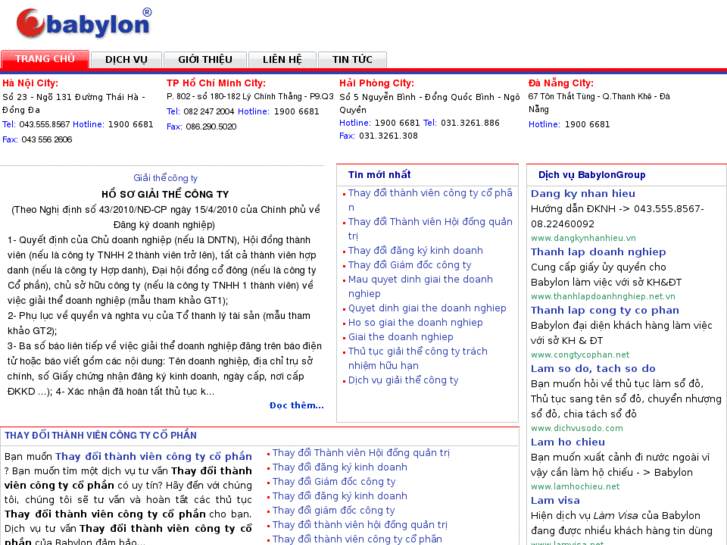Go to the LIÊN HỆ tab
The image size is (727, 545).
tap(282, 60)
